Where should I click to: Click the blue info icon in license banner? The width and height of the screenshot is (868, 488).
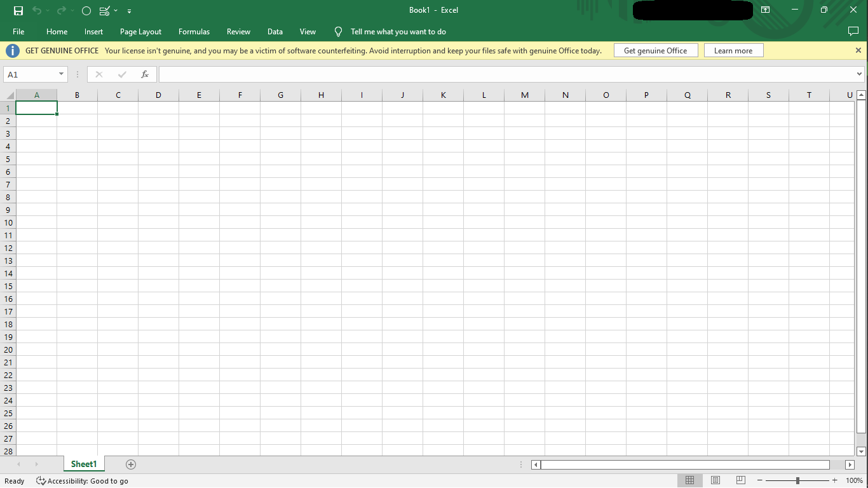pos(13,51)
